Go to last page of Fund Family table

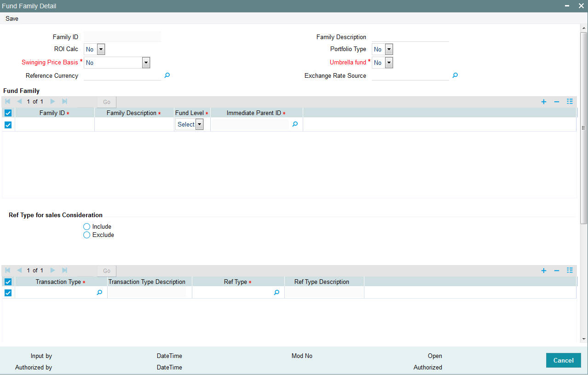(64, 101)
